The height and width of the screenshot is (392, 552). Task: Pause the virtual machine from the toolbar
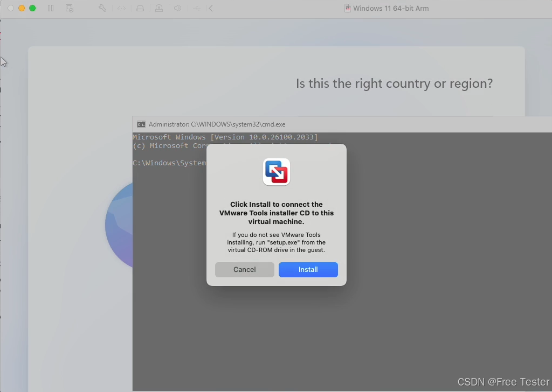51,8
